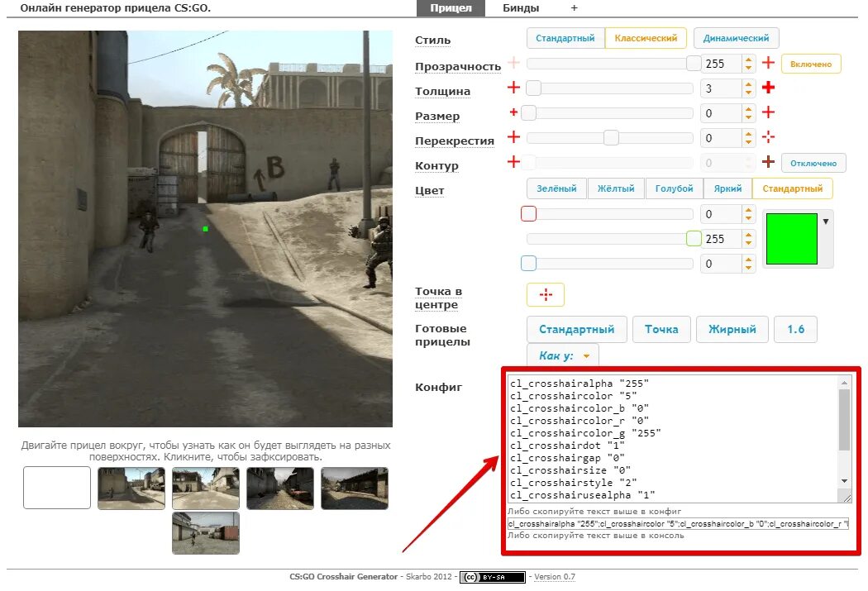Increase the red channel value with the up arrow

point(748,210)
